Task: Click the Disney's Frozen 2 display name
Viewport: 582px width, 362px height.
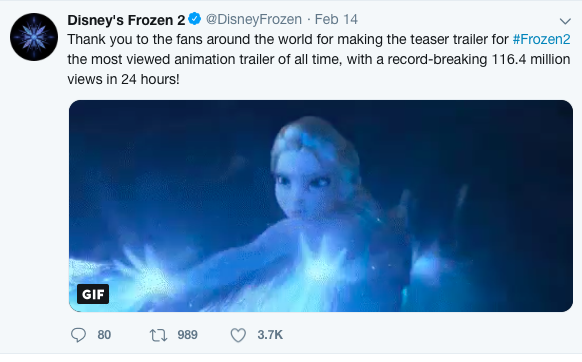Action: pyautogui.click(x=126, y=20)
